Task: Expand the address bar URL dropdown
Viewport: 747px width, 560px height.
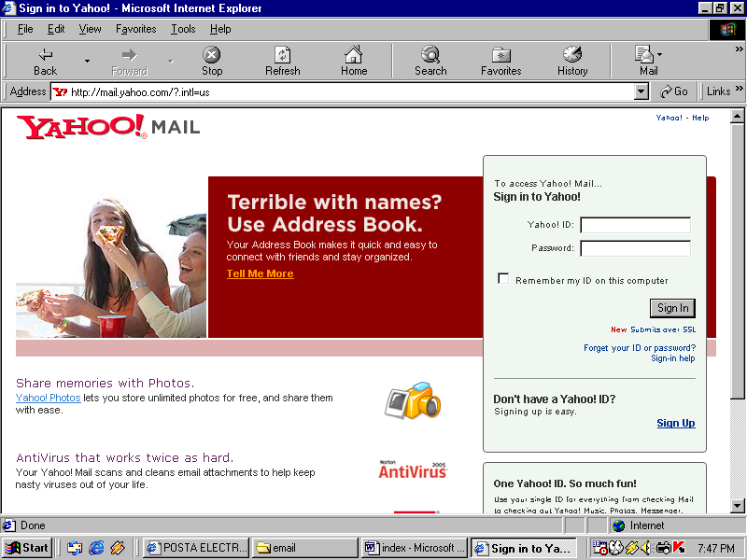Action: pyautogui.click(x=641, y=91)
